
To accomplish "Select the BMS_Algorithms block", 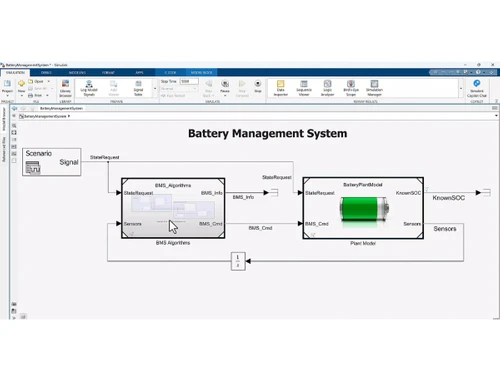I will (x=173, y=208).
